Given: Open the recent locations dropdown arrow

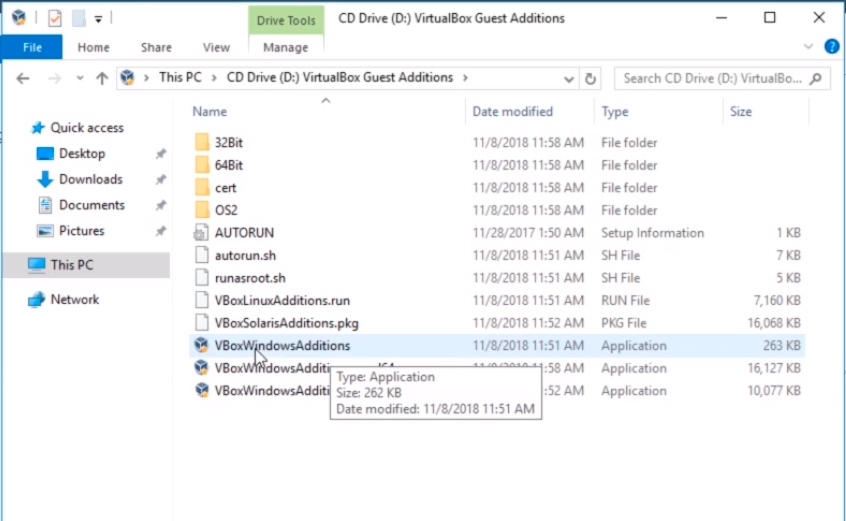Looking at the screenshot, I should pos(80,78).
